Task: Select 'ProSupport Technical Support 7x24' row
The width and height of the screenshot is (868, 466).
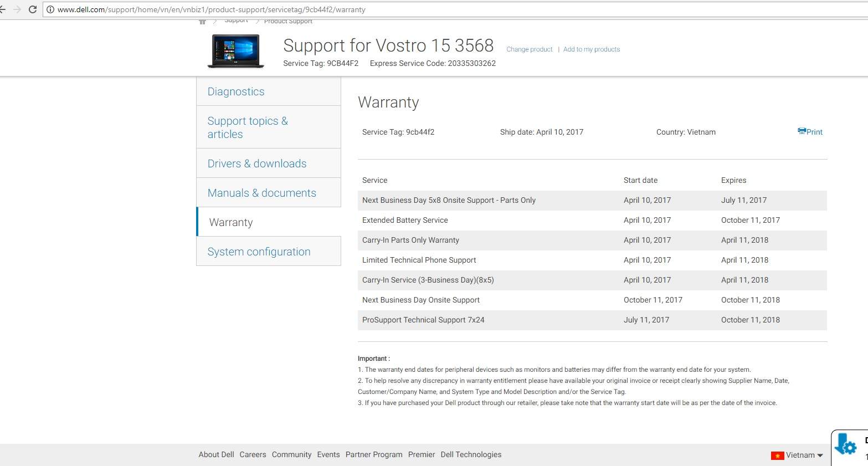Action: (592, 320)
